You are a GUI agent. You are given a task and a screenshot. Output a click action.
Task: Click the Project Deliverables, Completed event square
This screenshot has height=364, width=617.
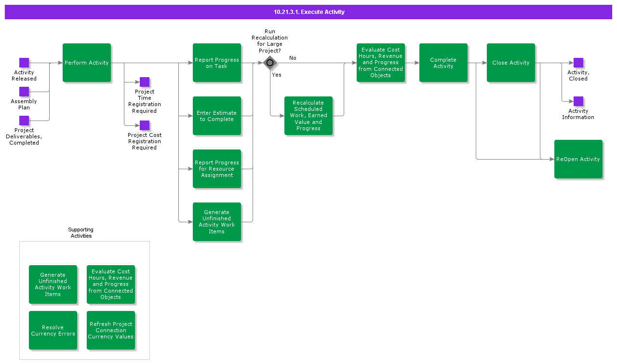coord(24,121)
